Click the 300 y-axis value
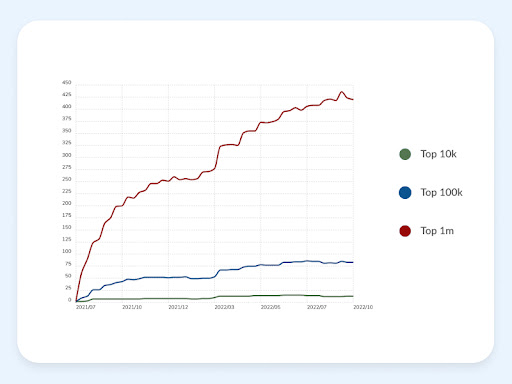Image resolution: width=512 pixels, height=384 pixels. 67,155
